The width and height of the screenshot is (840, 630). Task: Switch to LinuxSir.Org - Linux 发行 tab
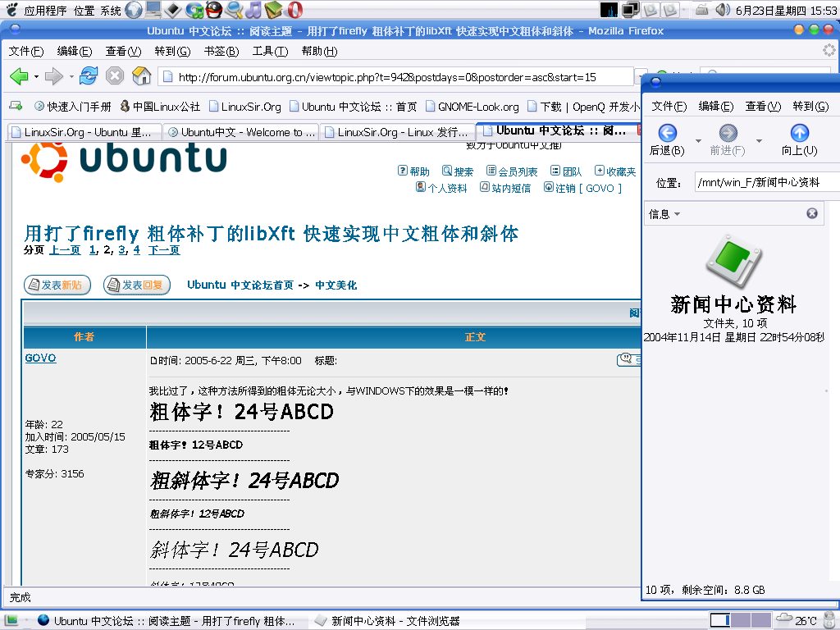397,132
